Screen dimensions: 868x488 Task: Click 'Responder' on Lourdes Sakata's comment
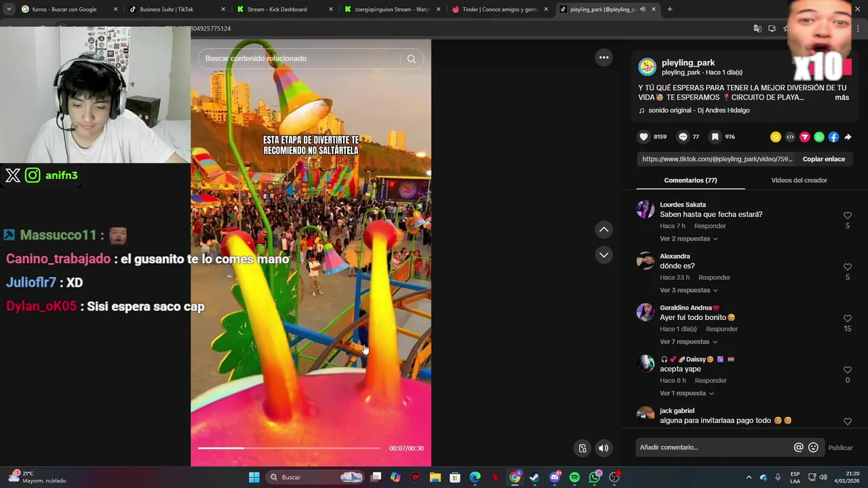pyautogui.click(x=710, y=226)
